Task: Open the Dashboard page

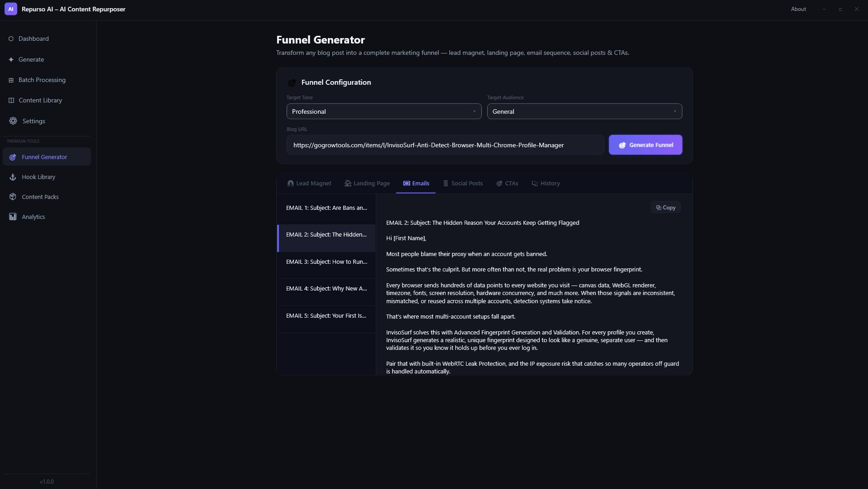Action: [47, 39]
